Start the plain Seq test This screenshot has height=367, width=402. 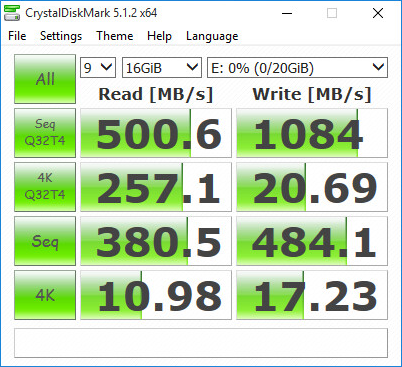click(45, 241)
